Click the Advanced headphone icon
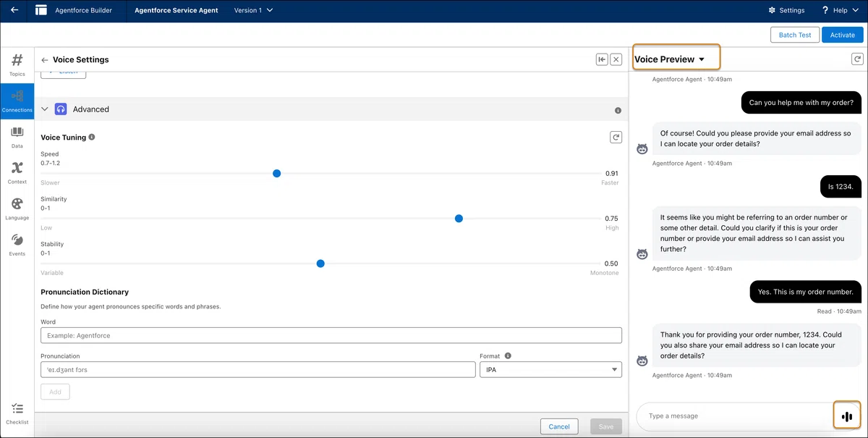868x438 pixels. pos(61,109)
